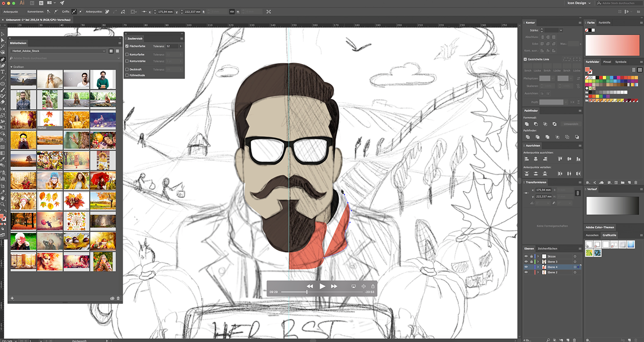Open the Toleranz value arrow
This screenshot has width=644, height=342.
pyautogui.click(x=180, y=46)
